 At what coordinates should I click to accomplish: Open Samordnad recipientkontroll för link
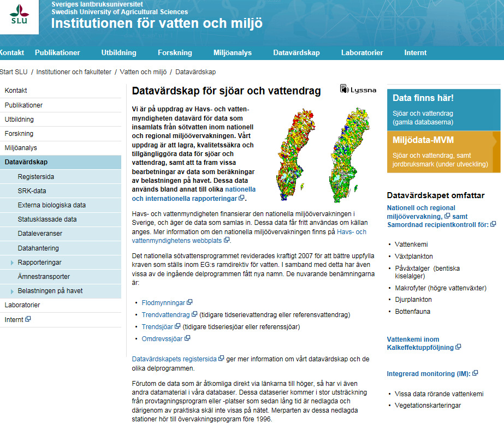[438, 225]
